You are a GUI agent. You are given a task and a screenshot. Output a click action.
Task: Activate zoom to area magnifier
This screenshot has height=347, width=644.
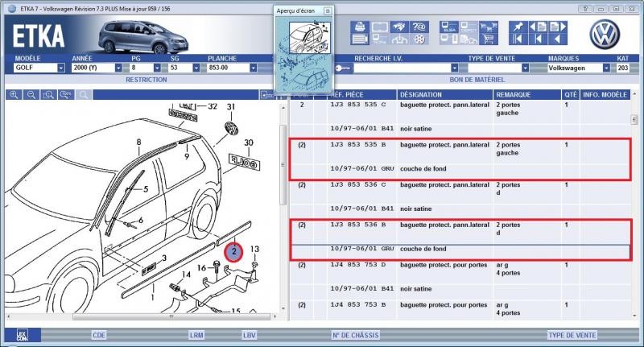pos(48,95)
